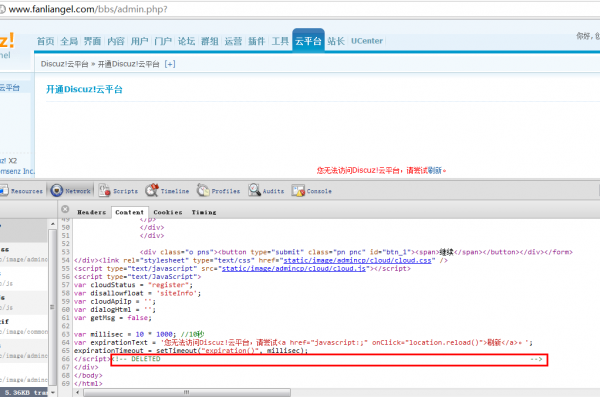Add current page via [+] shortcut
Viewport: 600px width, 397px height.
(170, 64)
